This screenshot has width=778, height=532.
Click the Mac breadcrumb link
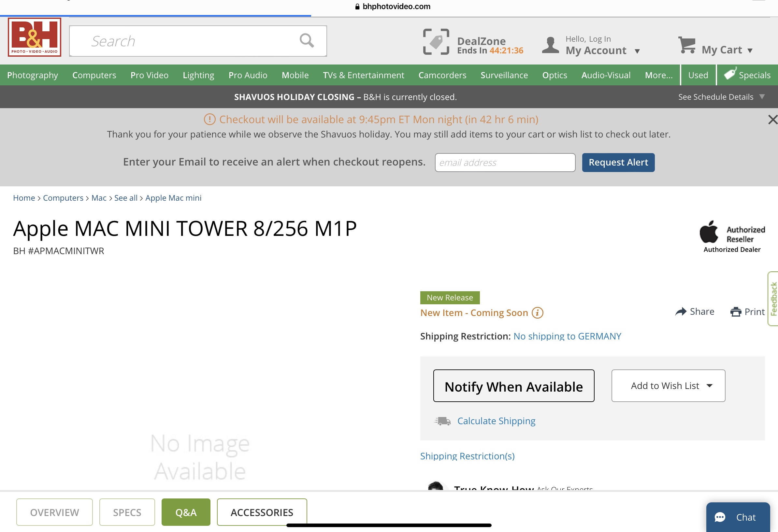tap(99, 198)
